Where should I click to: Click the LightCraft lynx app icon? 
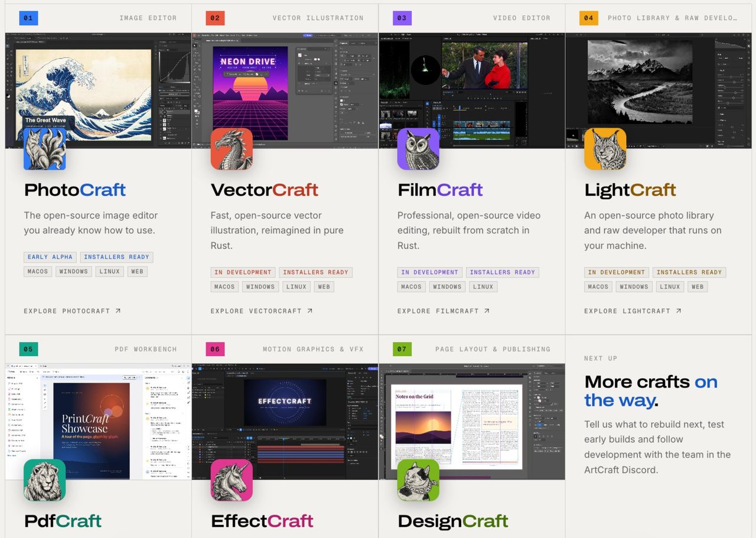tap(605, 149)
